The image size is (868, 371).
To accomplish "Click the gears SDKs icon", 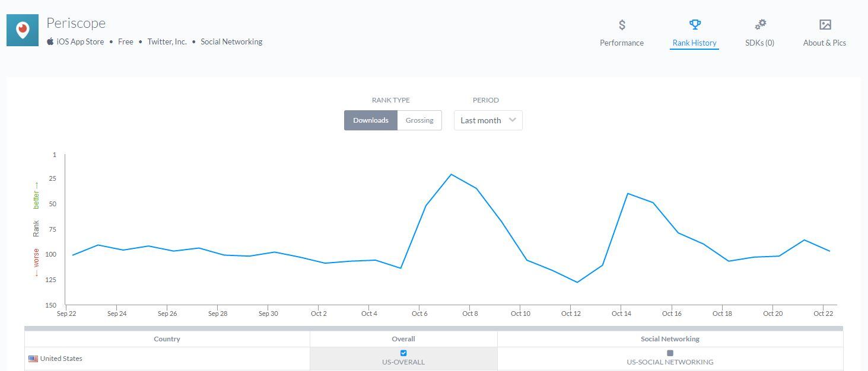I will pos(760,25).
